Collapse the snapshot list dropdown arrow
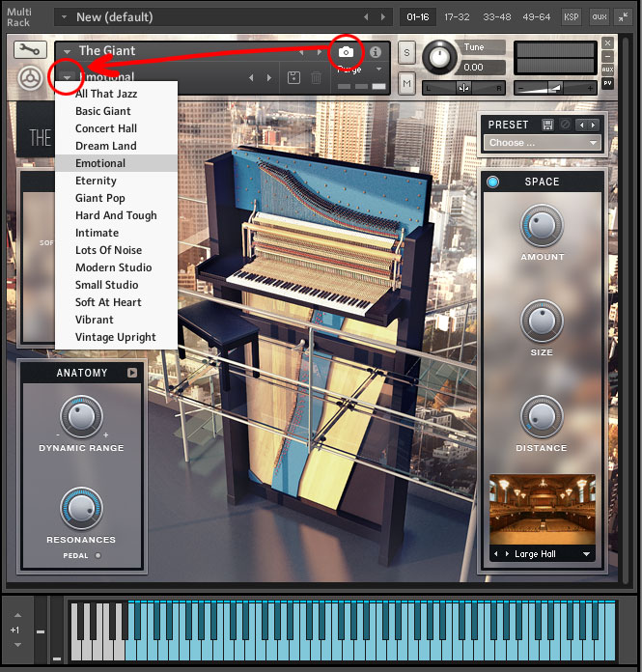The image size is (642, 672). pyautogui.click(x=67, y=77)
